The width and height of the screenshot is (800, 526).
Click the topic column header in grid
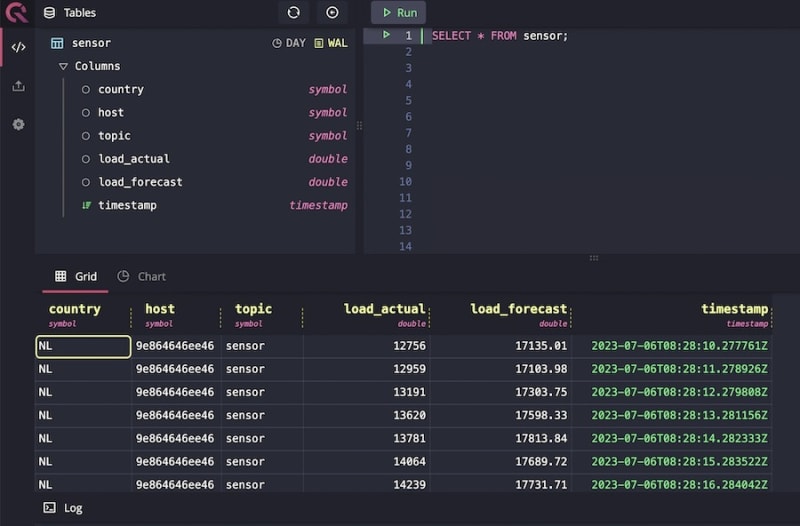click(x=253, y=309)
